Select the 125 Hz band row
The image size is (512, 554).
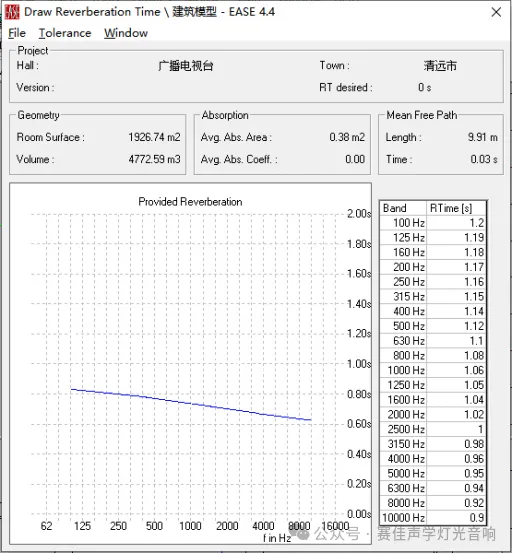(x=433, y=238)
